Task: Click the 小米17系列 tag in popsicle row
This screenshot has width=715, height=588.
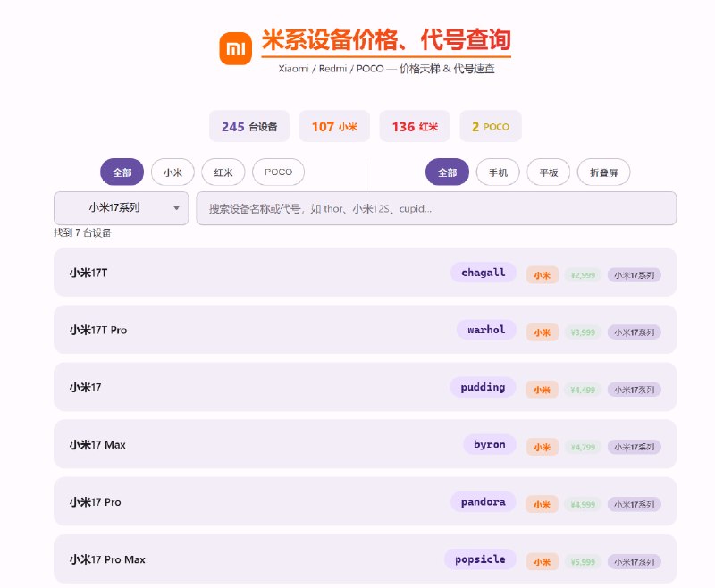Action: (635, 562)
